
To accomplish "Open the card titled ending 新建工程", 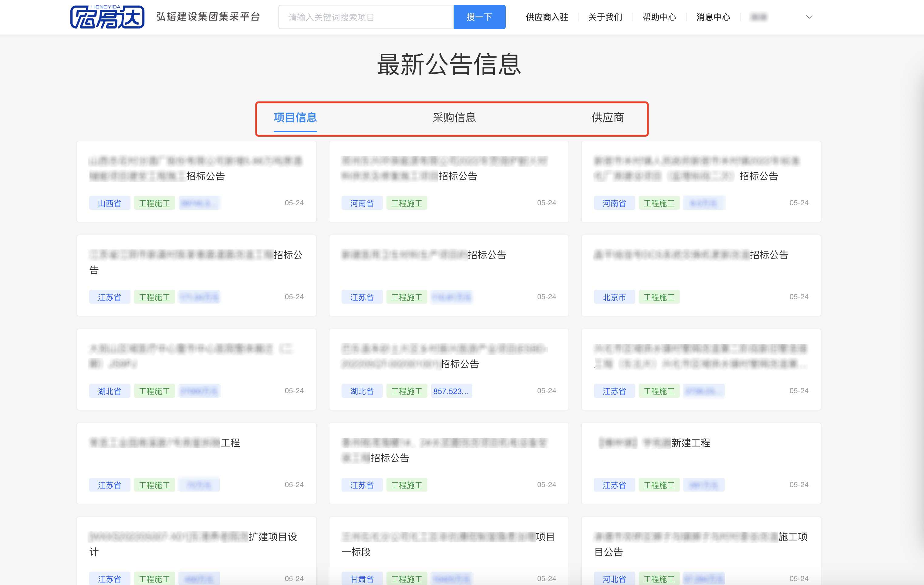I will (701, 463).
